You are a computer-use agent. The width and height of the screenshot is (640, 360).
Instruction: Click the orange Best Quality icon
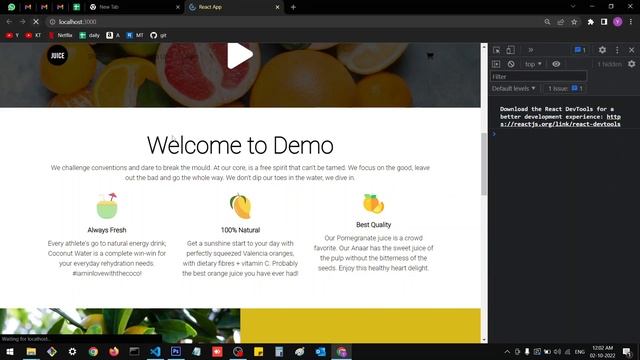(373, 203)
